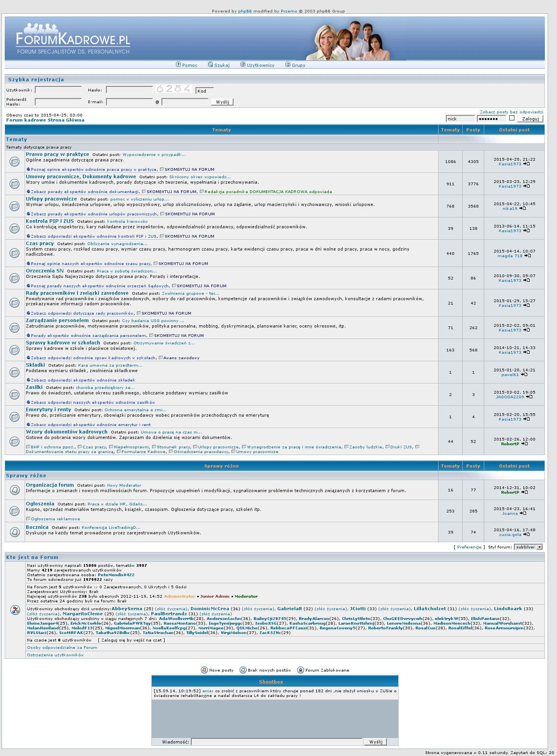This screenshot has width=557, height=756.
Task: Open Zobacz posty bez odpowiedzi link
Action: tap(511, 112)
